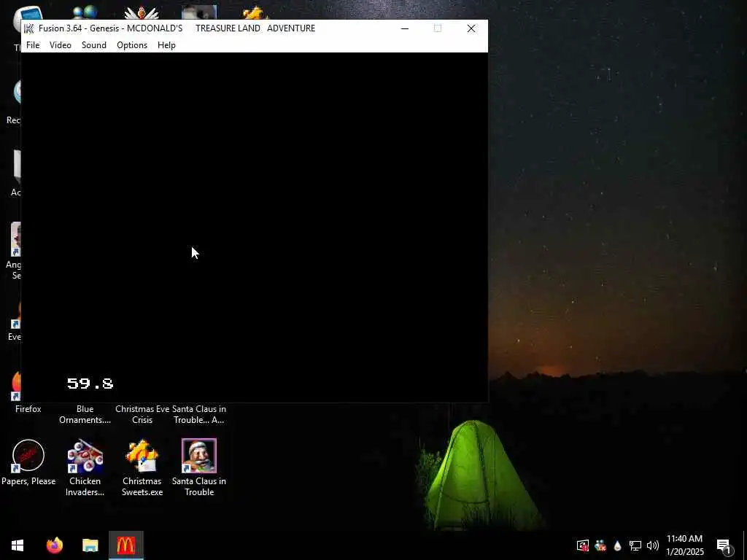Click the water drop tray icon
This screenshot has width=747, height=560.
(617, 545)
